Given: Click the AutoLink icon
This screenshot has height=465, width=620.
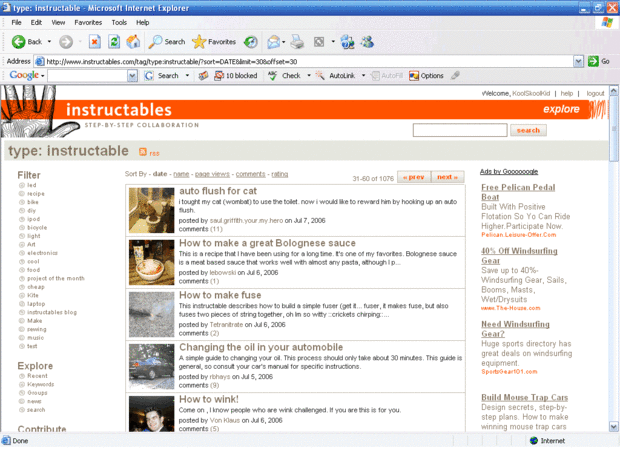Looking at the screenshot, I should point(319,76).
